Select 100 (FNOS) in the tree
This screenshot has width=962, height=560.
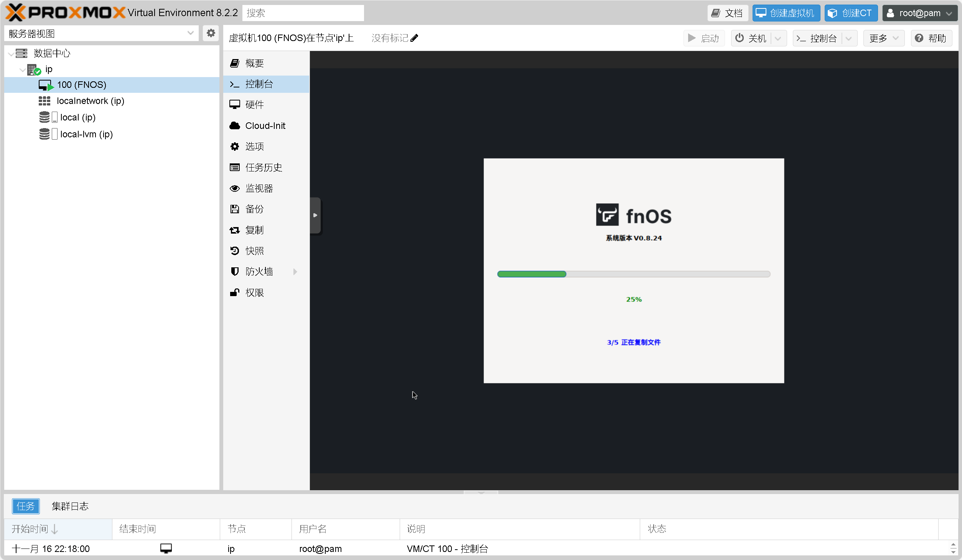coord(112,85)
